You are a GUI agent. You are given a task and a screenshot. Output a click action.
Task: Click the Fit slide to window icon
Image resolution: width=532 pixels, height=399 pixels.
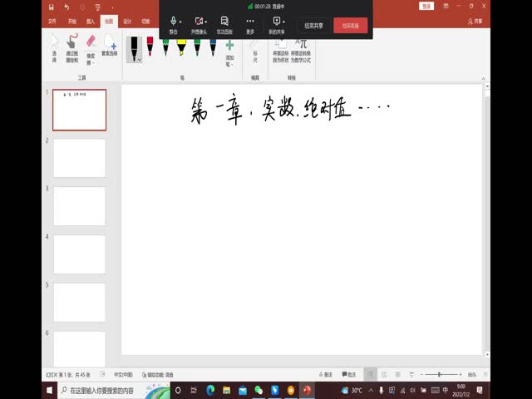[485, 375]
